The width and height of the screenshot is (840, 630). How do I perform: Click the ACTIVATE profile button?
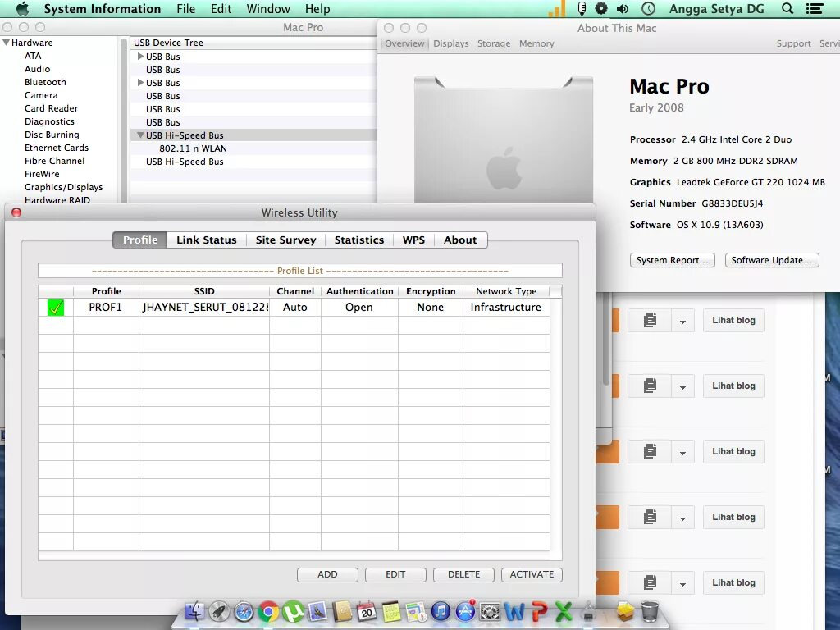coord(532,574)
